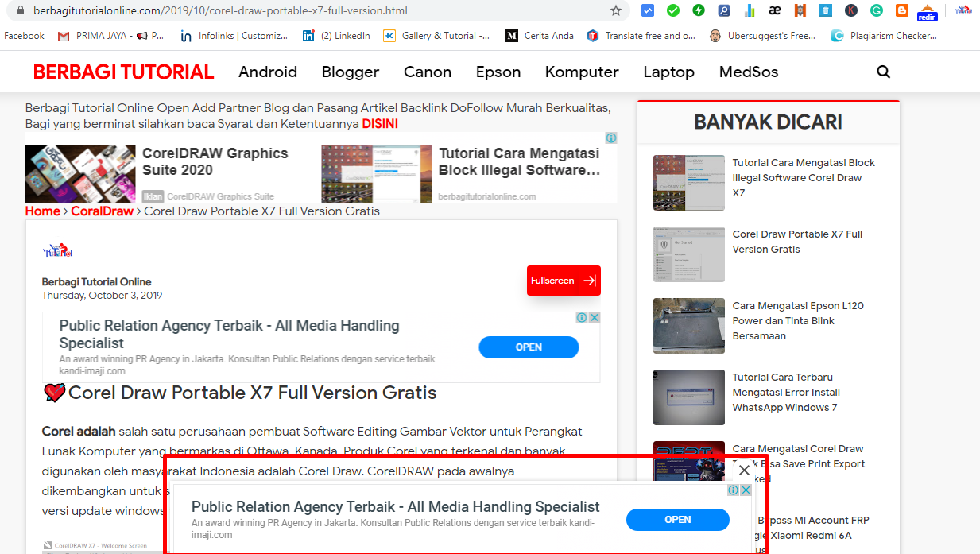The image size is (980, 554).
Task: Open the (2) LinkedIn bookmark
Action: point(337,36)
